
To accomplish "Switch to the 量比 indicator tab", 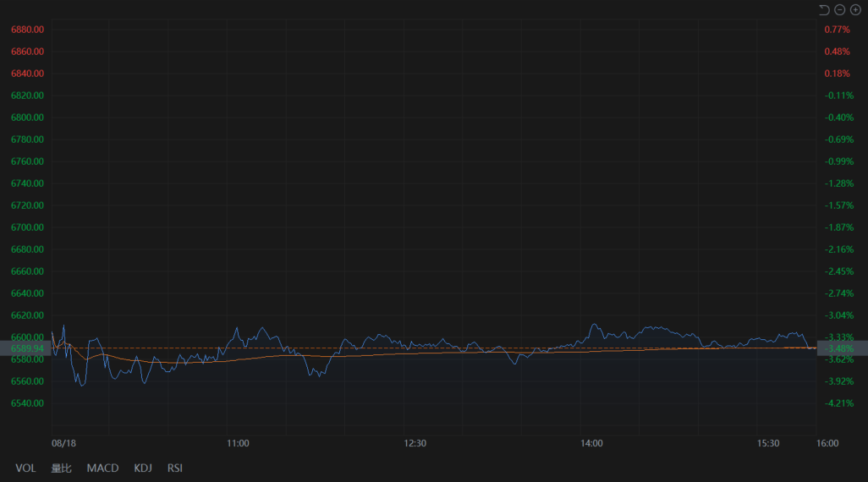I will (61, 468).
